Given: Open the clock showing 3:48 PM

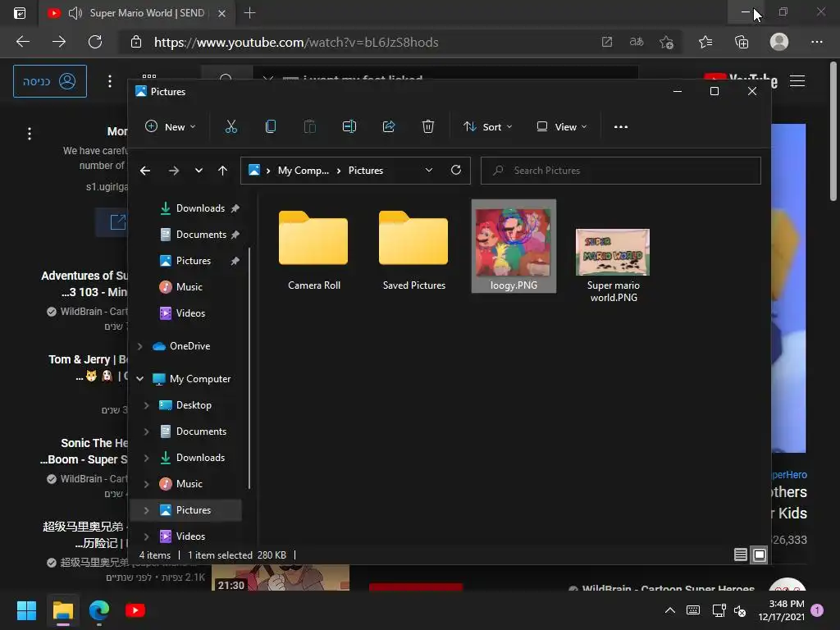Looking at the screenshot, I should [x=782, y=610].
